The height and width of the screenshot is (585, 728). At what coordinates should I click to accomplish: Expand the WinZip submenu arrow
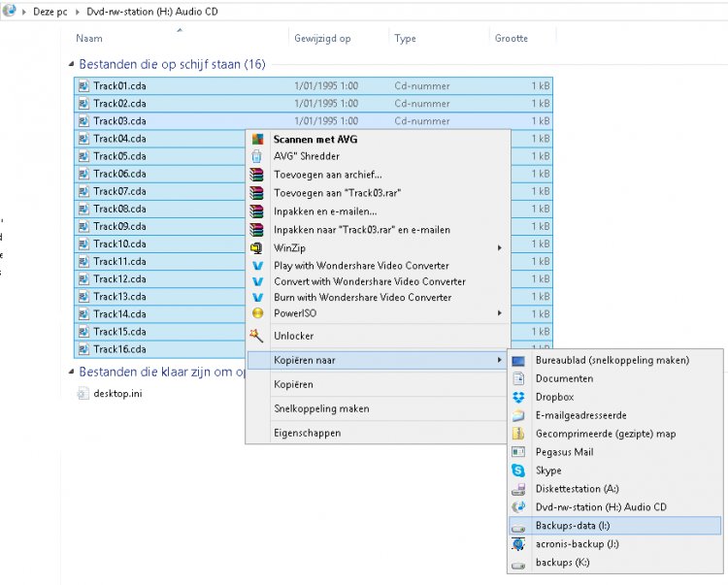click(500, 248)
